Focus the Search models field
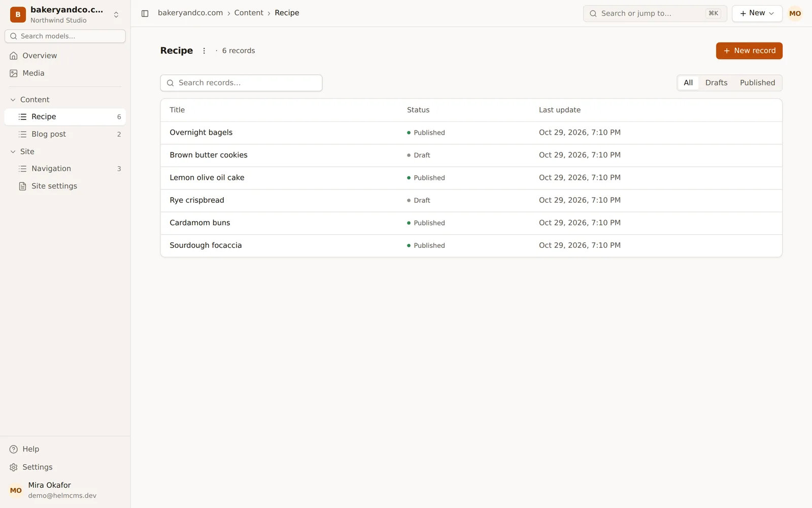812x508 pixels. pos(65,36)
